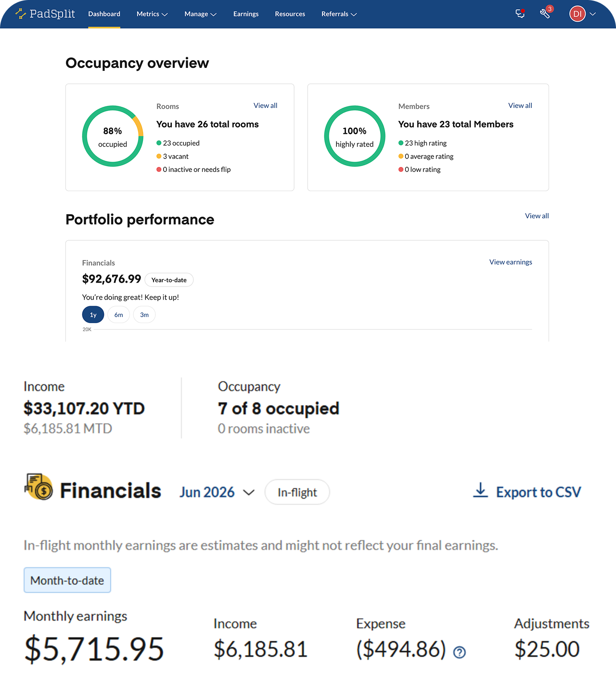Select the 1y time range toggle

[x=93, y=315]
